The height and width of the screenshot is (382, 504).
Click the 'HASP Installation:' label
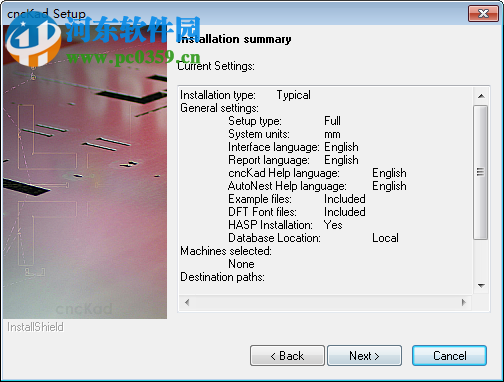270,225
